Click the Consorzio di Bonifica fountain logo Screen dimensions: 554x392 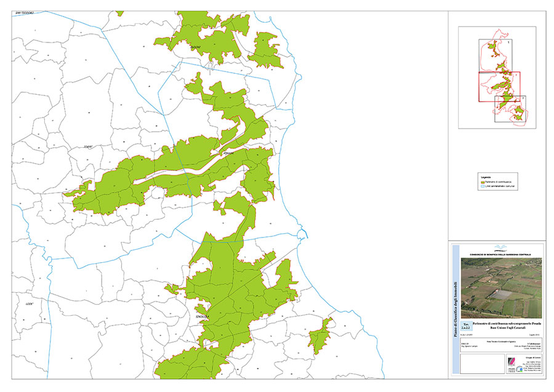pos(500,247)
